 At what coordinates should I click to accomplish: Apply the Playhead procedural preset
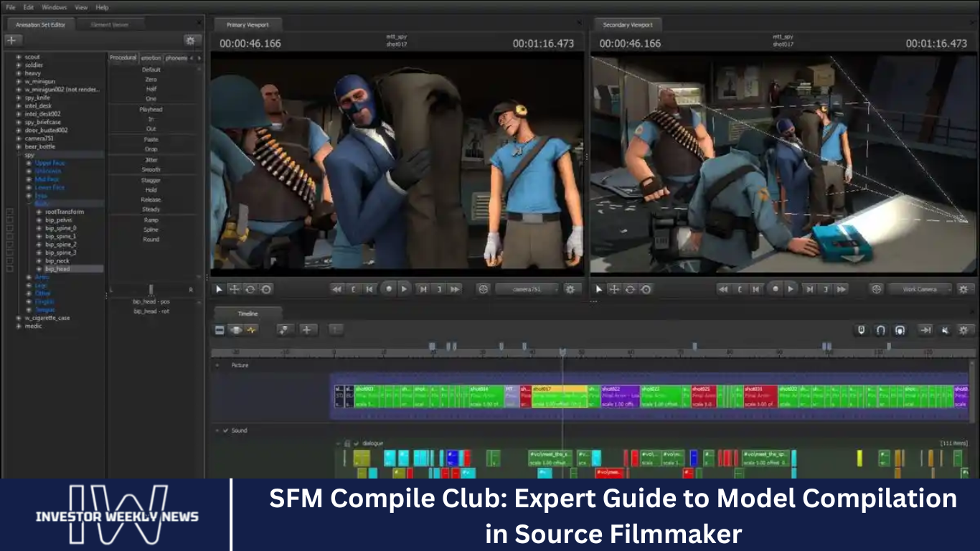point(151,110)
